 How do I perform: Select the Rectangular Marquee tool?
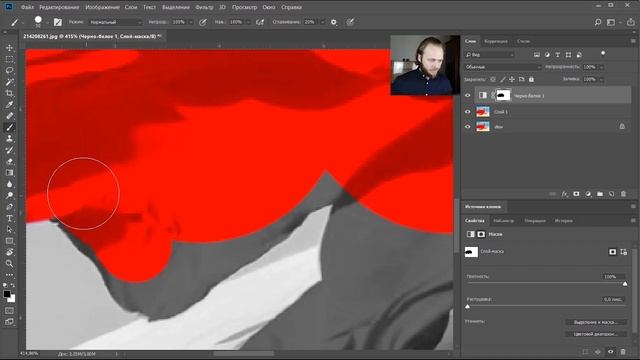pyautogui.click(x=9, y=60)
